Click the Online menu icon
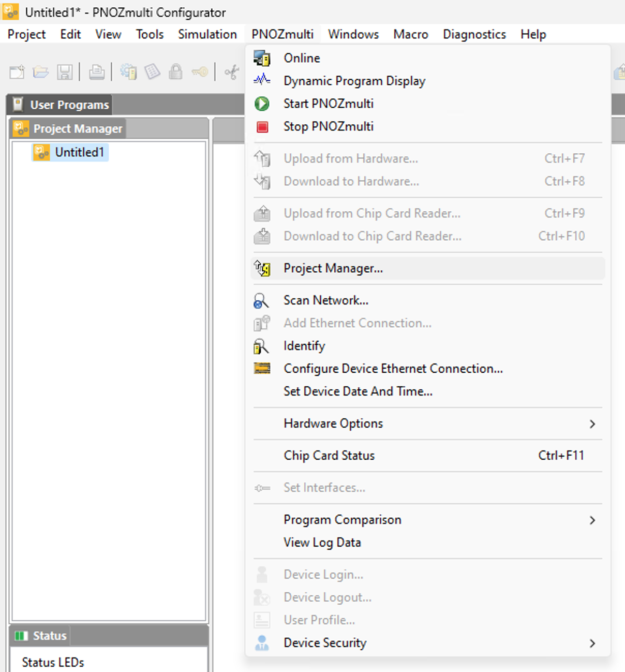The image size is (625, 672). [x=262, y=59]
